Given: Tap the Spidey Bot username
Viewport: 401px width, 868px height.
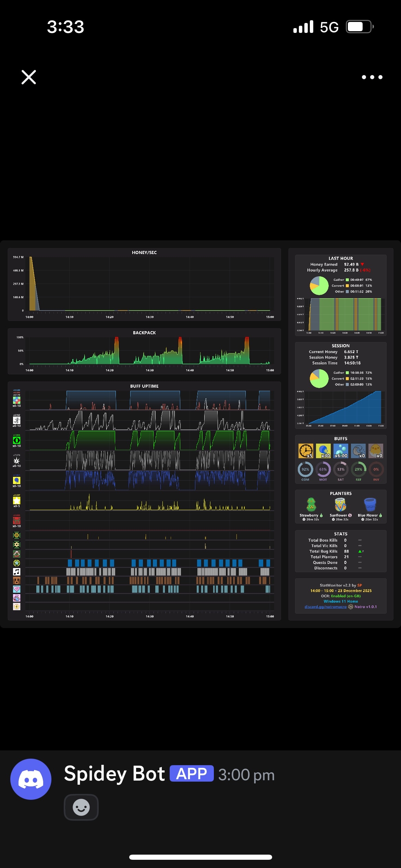Looking at the screenshot, I should click(114, 774).
